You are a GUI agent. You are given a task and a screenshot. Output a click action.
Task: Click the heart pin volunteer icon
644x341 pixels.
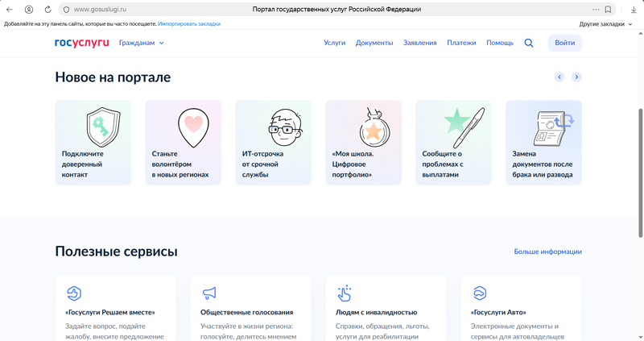tap(193, 127)
